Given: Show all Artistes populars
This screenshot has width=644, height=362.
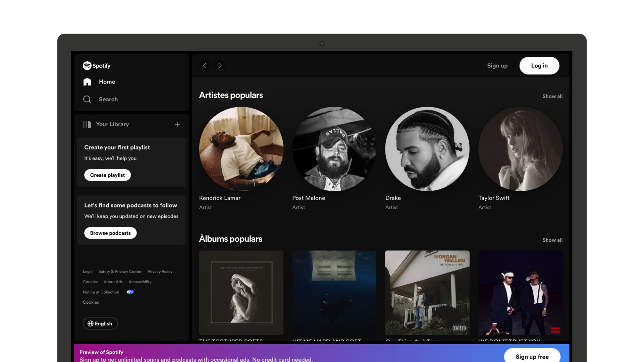Looking at the screenshot, I should coord(552,96).
